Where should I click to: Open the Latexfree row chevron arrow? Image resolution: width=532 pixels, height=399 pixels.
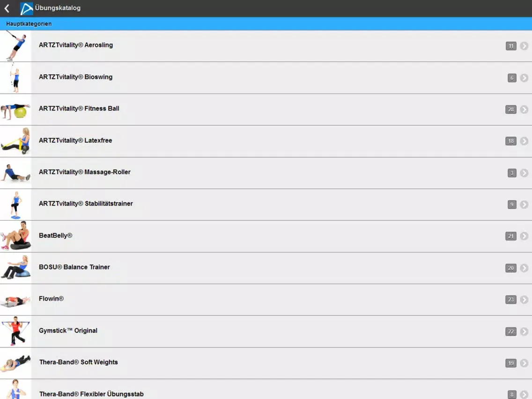point(524,141)
